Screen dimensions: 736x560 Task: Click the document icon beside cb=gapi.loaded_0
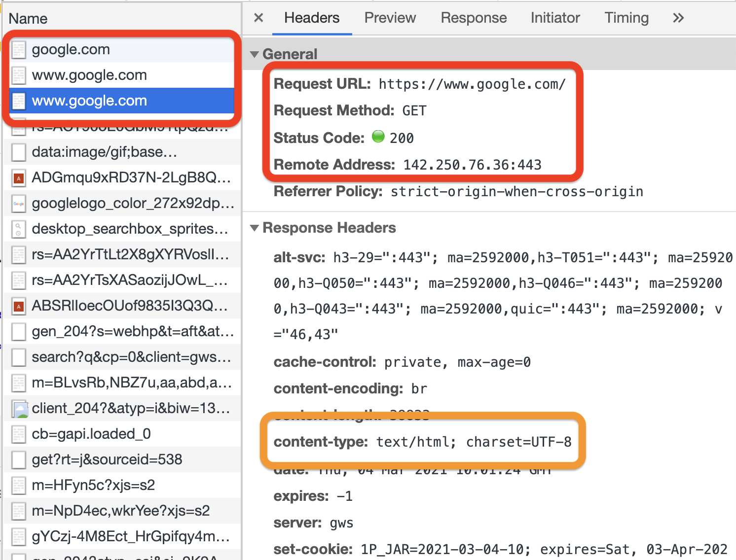tap(19, 434)
